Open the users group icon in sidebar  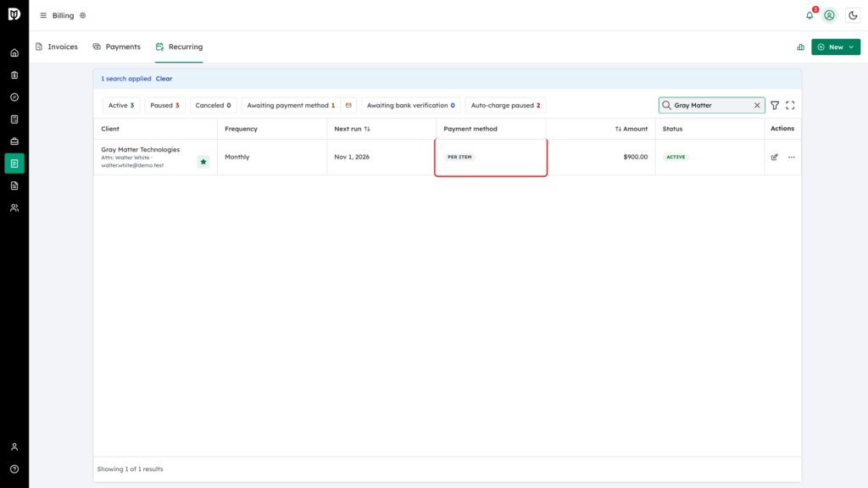pos(14,208)
